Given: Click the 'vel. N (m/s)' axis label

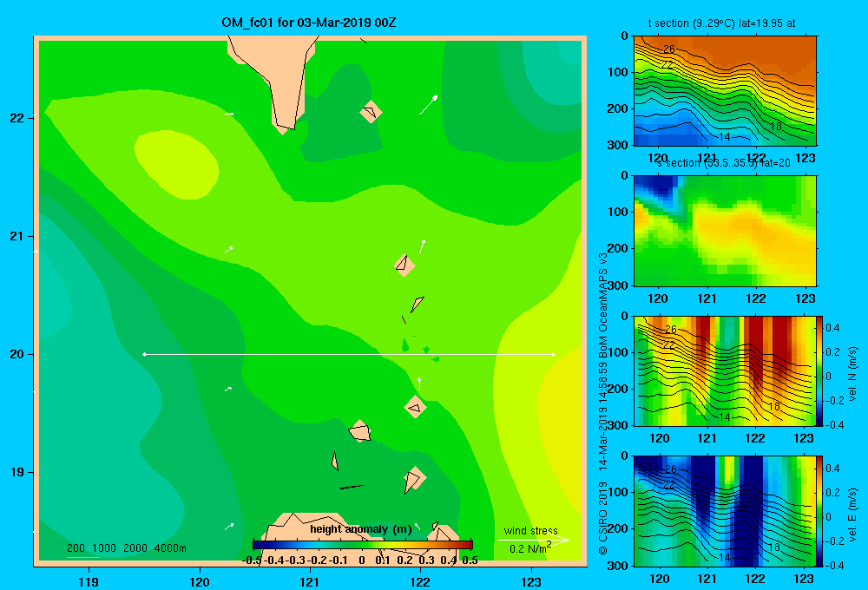Looking at the screenshot, I should (853, 374).
